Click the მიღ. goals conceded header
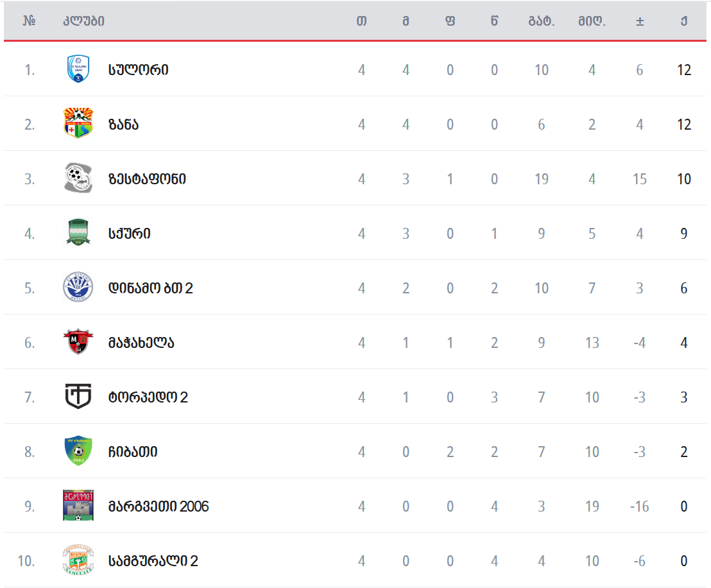 click(x=591, y=21)
